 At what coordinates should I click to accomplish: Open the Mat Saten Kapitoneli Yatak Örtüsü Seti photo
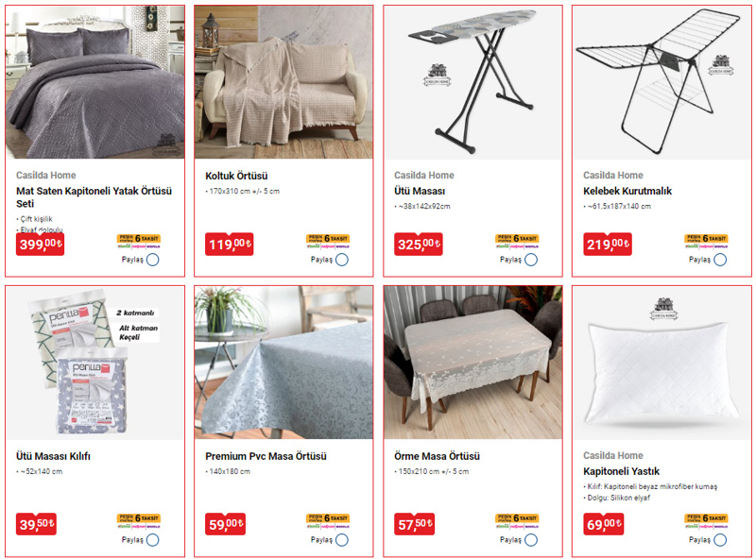tap(95, 82)
